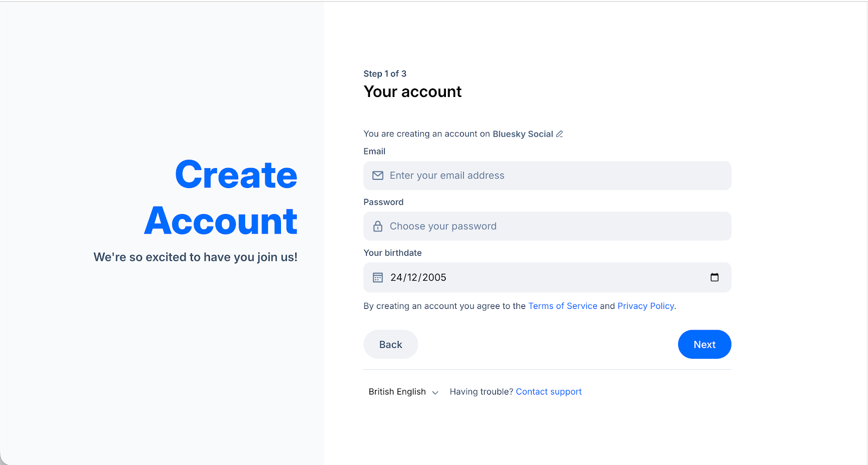View the Privacy Policy

click(x=646, y=306)
